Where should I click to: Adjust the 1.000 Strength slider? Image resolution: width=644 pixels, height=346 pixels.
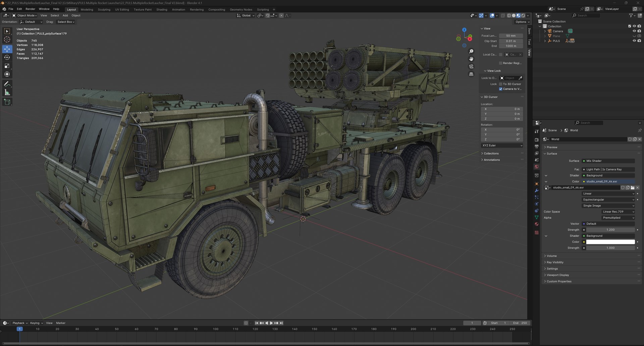[x=610, y=248]
